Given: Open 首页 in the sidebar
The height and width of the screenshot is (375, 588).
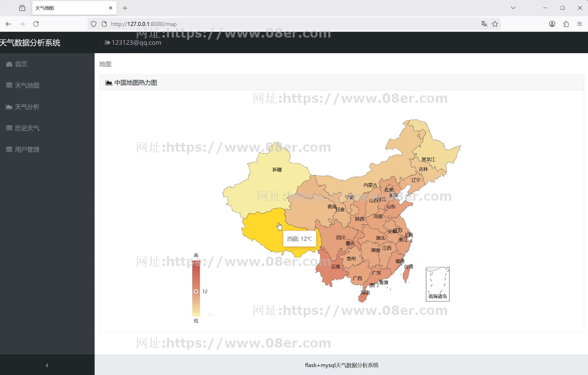Looking at the screenshot, I should click(x=21, y=64).
